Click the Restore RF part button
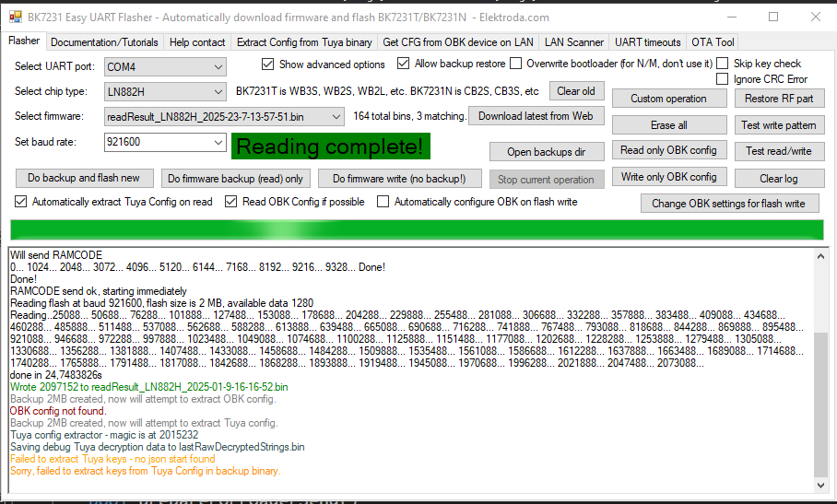The height and width of the screenshot is (504, 837). (x=779, y=99)
